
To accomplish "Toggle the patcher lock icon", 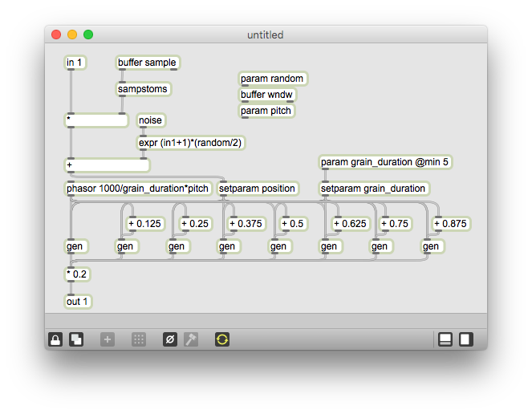I will 55,339.
